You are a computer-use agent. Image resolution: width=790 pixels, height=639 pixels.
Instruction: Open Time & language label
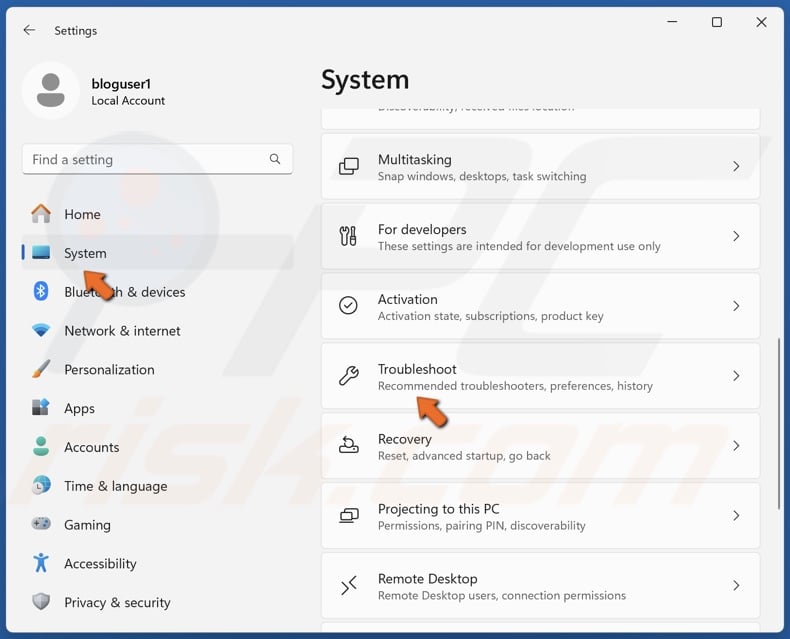116,486
